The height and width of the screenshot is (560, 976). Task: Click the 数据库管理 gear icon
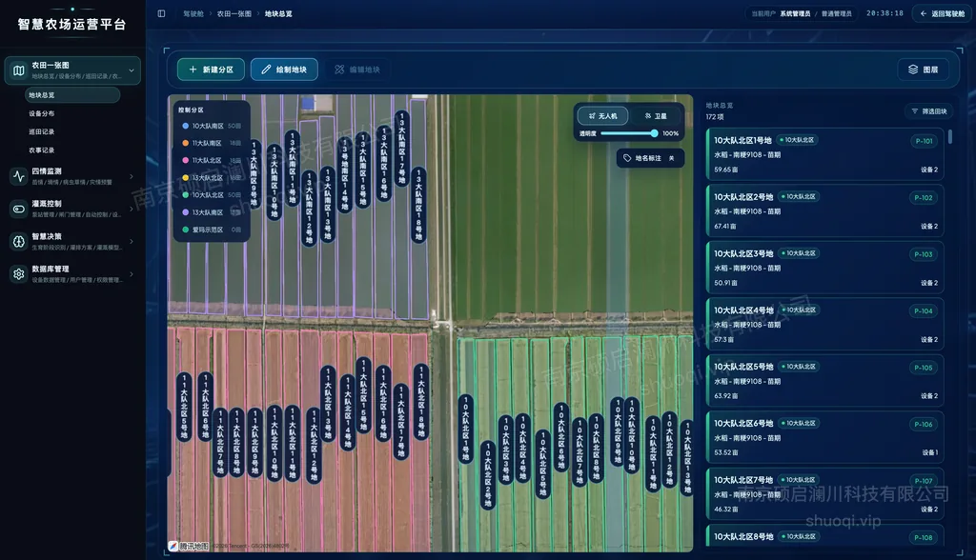(19, 273)
